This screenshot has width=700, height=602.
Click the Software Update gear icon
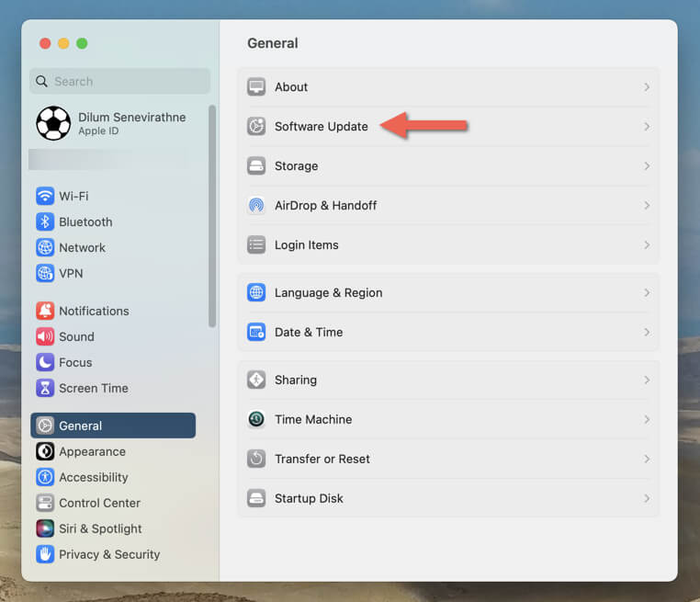pos(256,127)
